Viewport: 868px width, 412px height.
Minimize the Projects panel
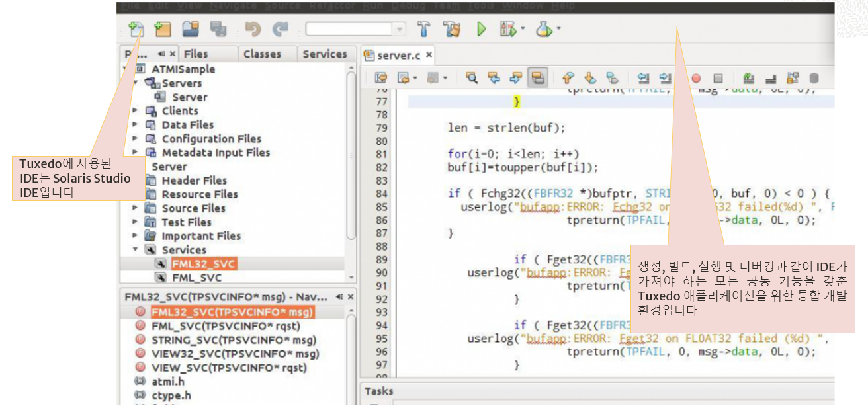tap(161, 54)
